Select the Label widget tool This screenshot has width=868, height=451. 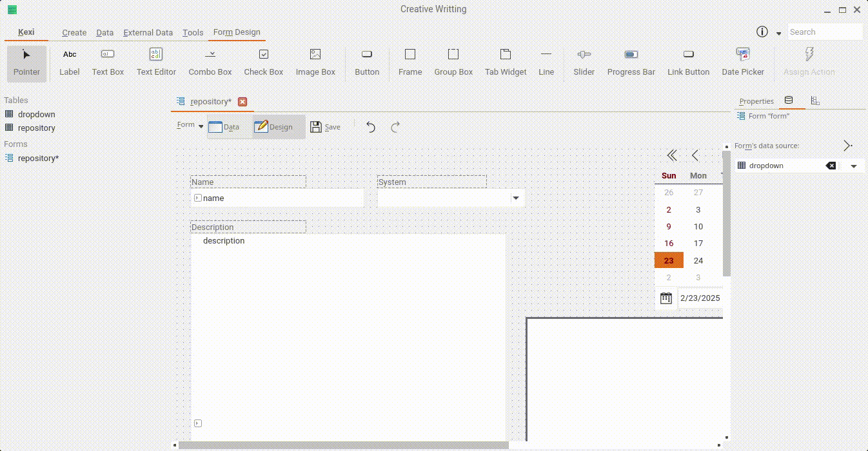tap(70, 63)
